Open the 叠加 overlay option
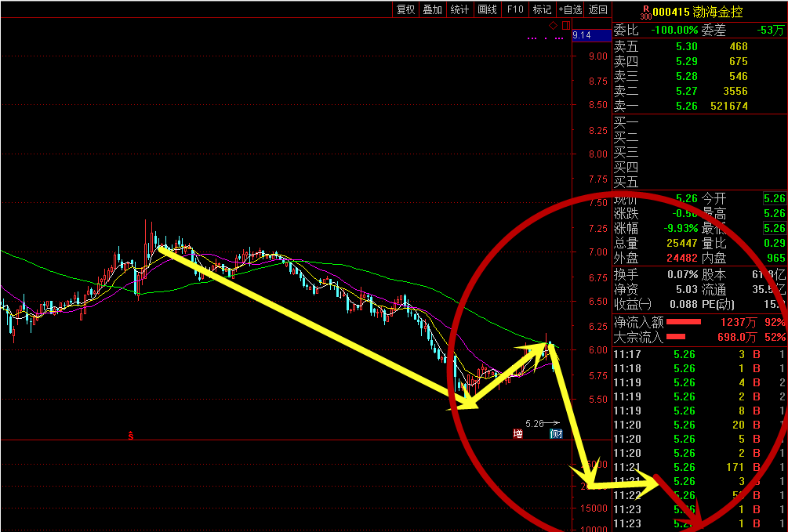788x532 pixels. 433,9
